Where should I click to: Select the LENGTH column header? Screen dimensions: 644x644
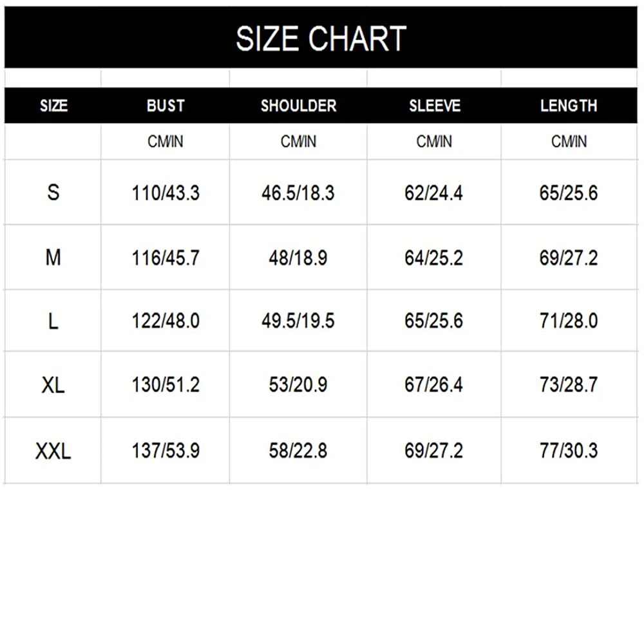pyautogui.click(x=569, y=106)
